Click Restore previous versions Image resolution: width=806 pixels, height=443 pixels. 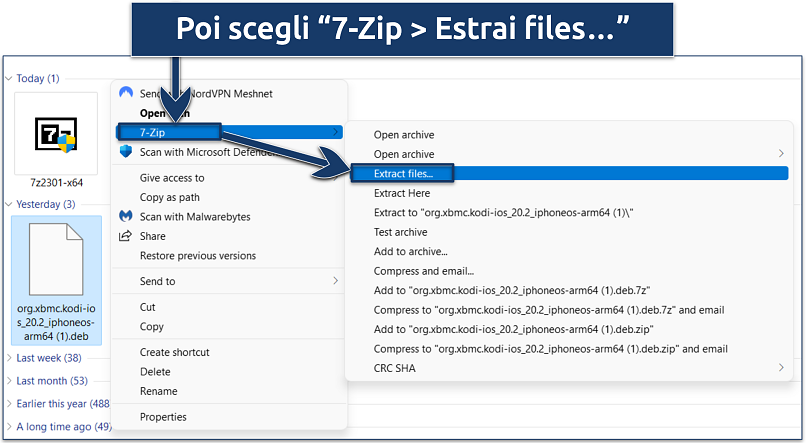198,256
